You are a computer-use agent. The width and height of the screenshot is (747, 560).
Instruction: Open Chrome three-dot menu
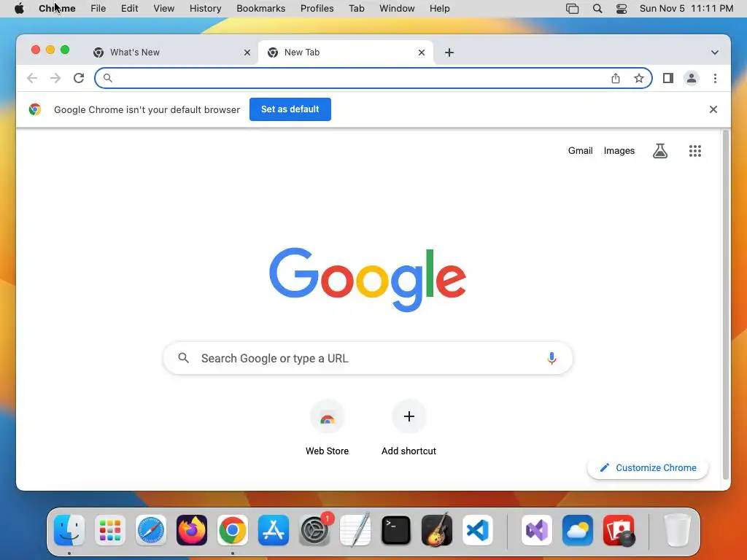click(715, 78)
